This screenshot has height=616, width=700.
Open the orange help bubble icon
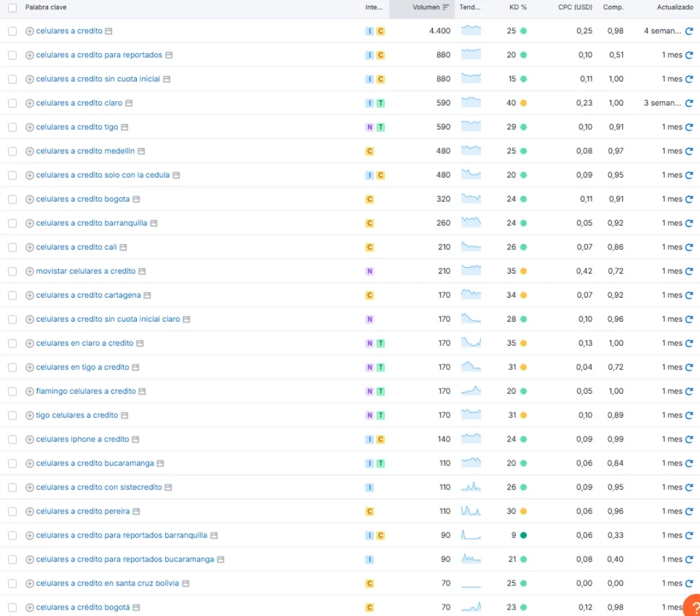[694, 608]
